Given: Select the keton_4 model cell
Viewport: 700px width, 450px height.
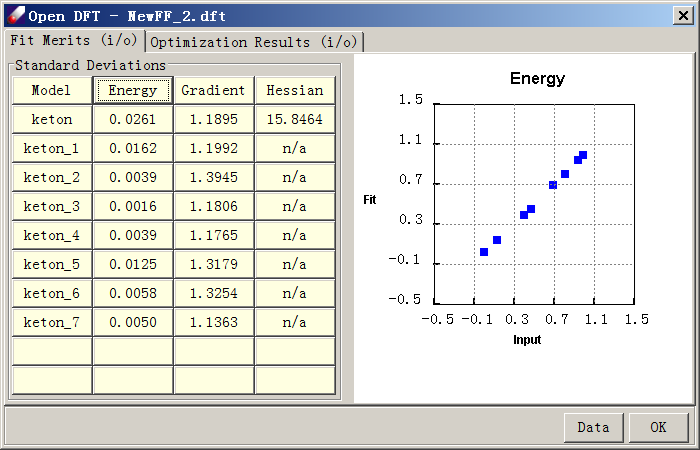Looking at the screenshot, I should click(x=52, y=235).
